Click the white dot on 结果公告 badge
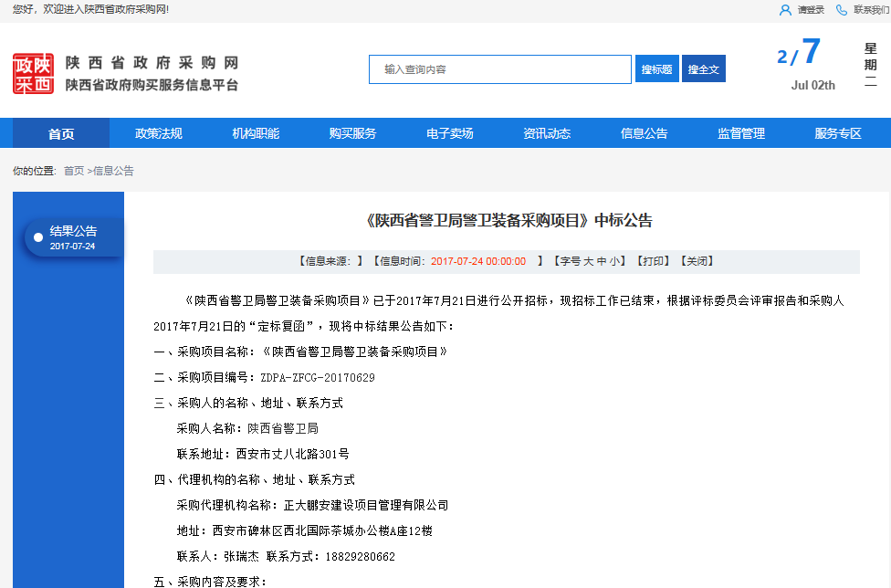This screenshot has width=891, height=588. [x=38, y=237]
